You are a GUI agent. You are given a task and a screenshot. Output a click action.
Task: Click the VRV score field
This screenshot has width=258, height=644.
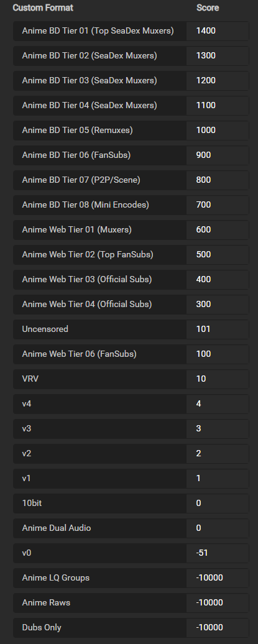[218, 379]
